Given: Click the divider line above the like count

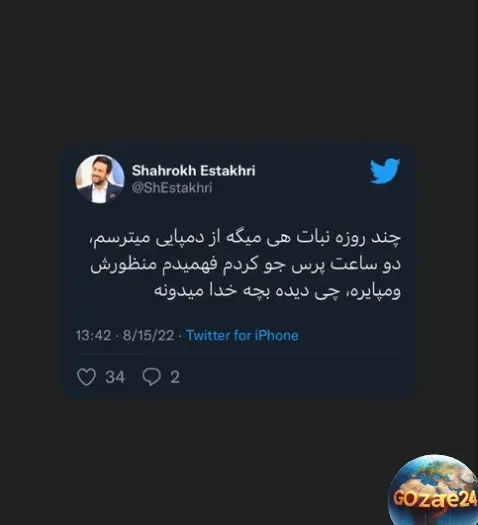Looking at the screenshot, I should pos(238,354).
